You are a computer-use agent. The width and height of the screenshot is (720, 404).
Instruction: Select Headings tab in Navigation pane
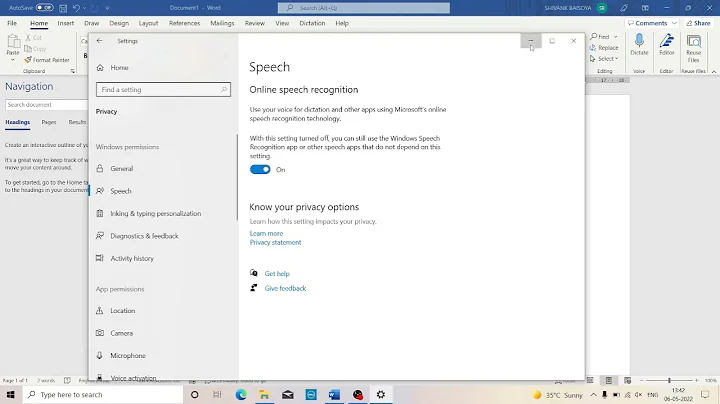17,122
